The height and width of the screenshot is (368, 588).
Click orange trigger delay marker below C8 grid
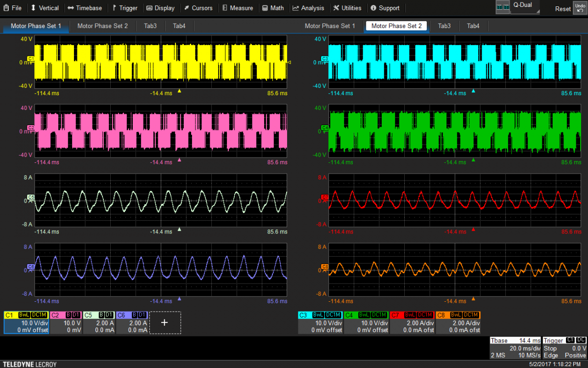(473, 298)
